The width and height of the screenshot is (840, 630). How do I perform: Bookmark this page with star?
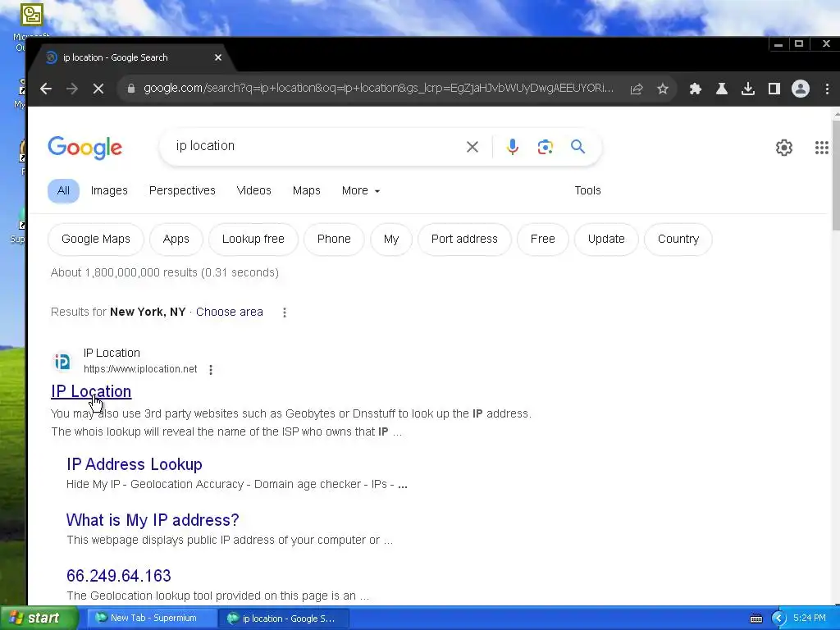pos(663,89)
